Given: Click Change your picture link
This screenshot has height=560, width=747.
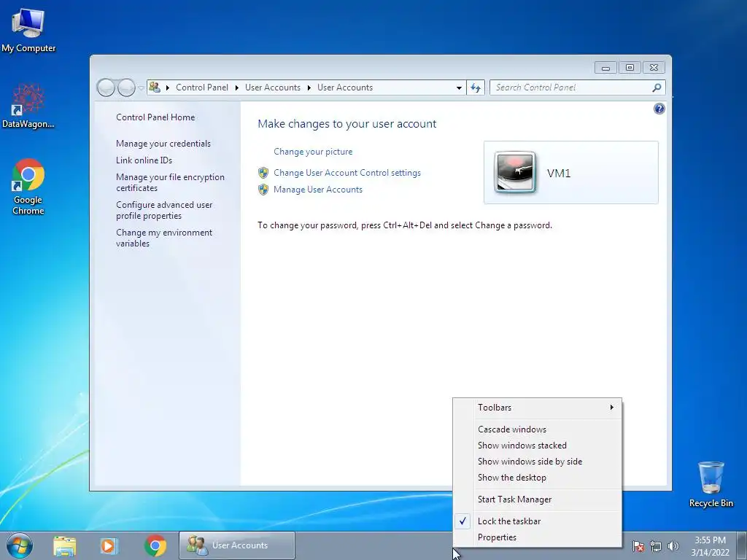Looking at the screenshot, I should [x=313, y=152].
